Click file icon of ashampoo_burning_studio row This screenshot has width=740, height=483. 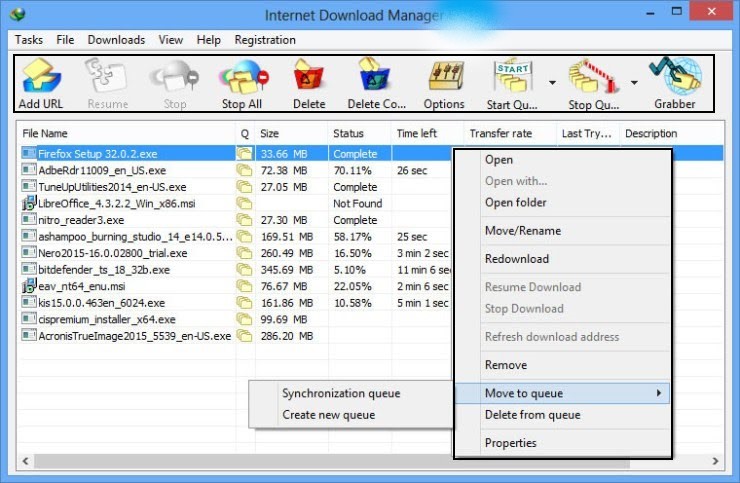click(x=29, y=236)
